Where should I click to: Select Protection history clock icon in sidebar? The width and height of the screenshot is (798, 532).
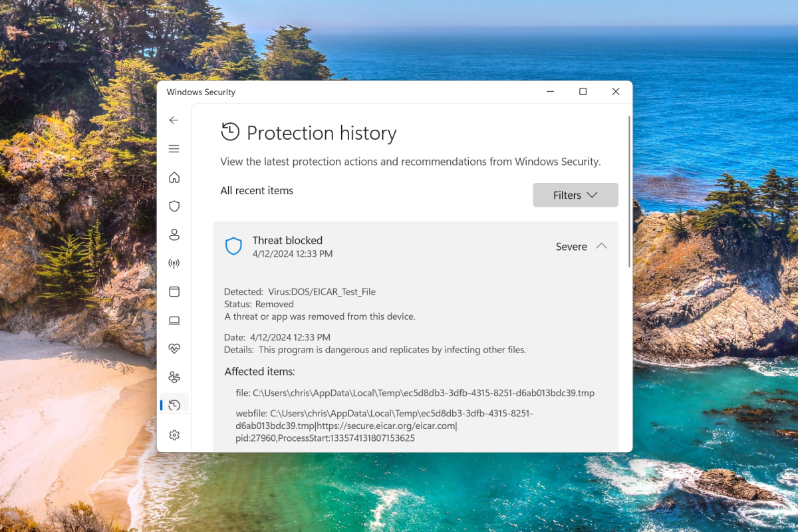point(175,405)
